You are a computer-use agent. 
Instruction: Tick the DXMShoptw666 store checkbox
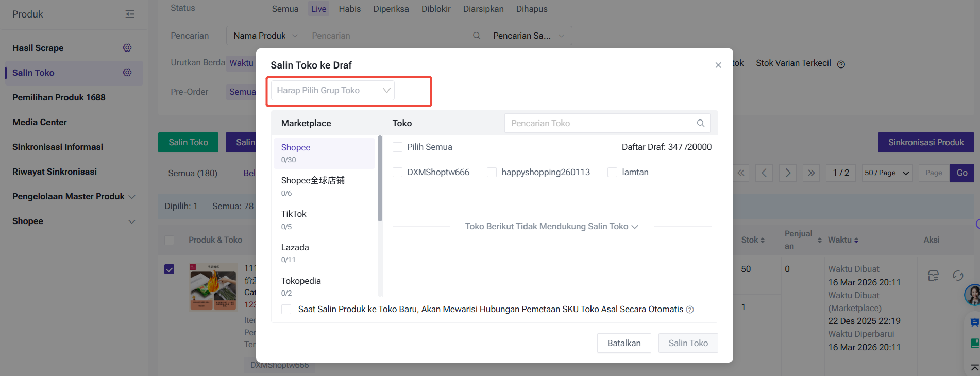[x=397, y=173]
